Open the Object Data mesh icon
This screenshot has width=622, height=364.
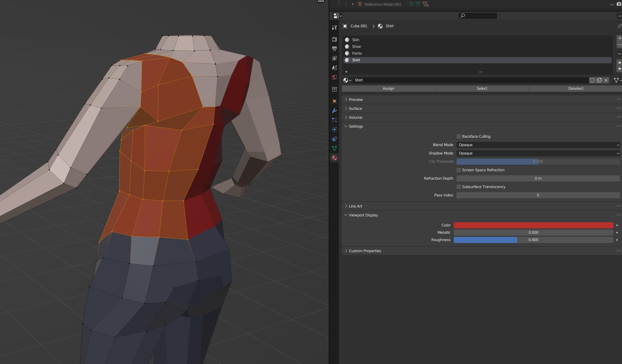334,148
